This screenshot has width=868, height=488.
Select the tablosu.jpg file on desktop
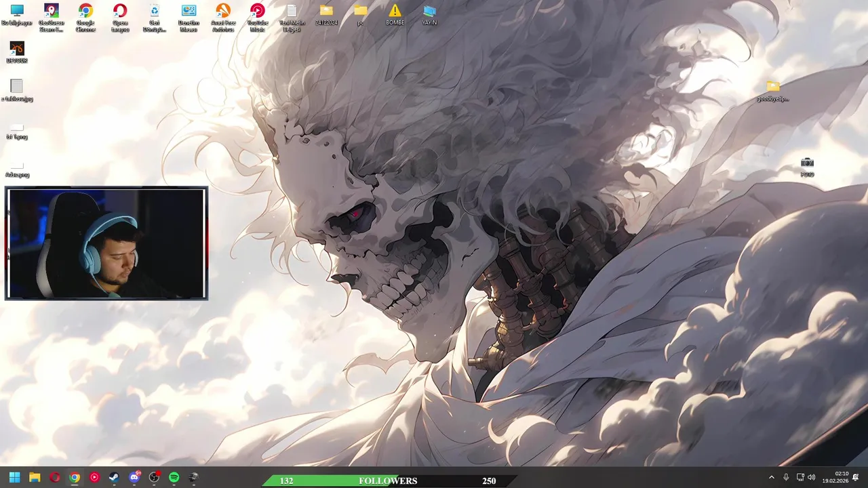pyautogui.click(x=17, y=91)
